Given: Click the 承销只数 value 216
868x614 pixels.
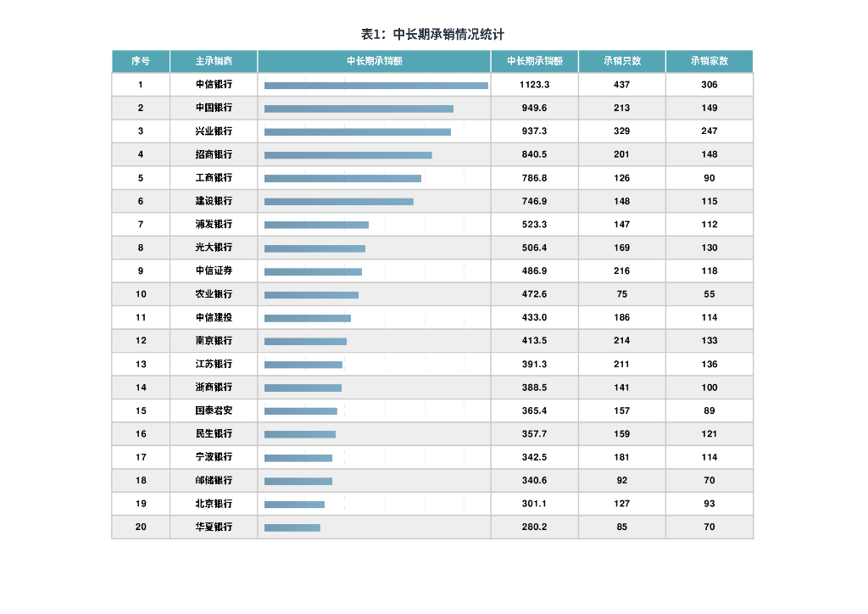Looking at the screenshot, I should tap(621, 271).
